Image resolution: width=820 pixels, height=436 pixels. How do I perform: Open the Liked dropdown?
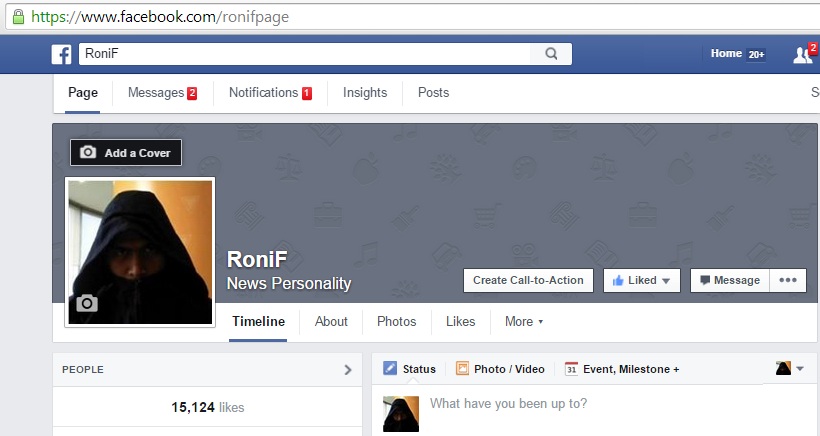(x=642, y=280)
